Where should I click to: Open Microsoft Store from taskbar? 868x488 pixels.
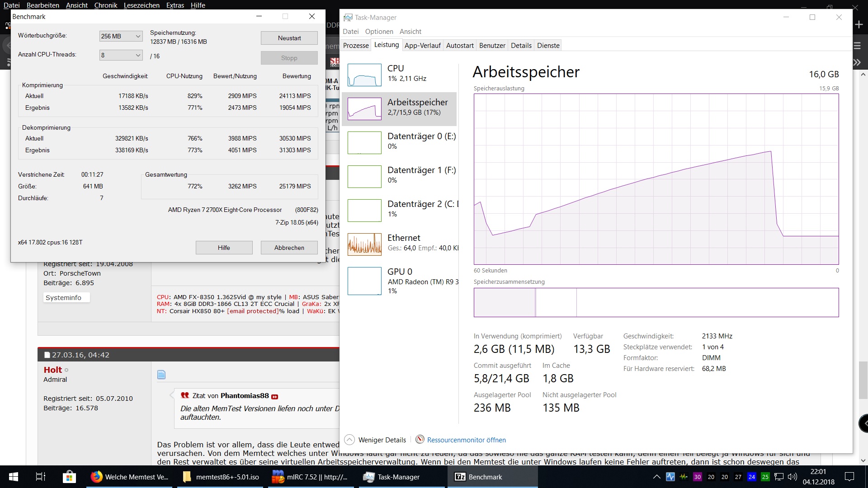pyautogui.click(x=69, y=477)
